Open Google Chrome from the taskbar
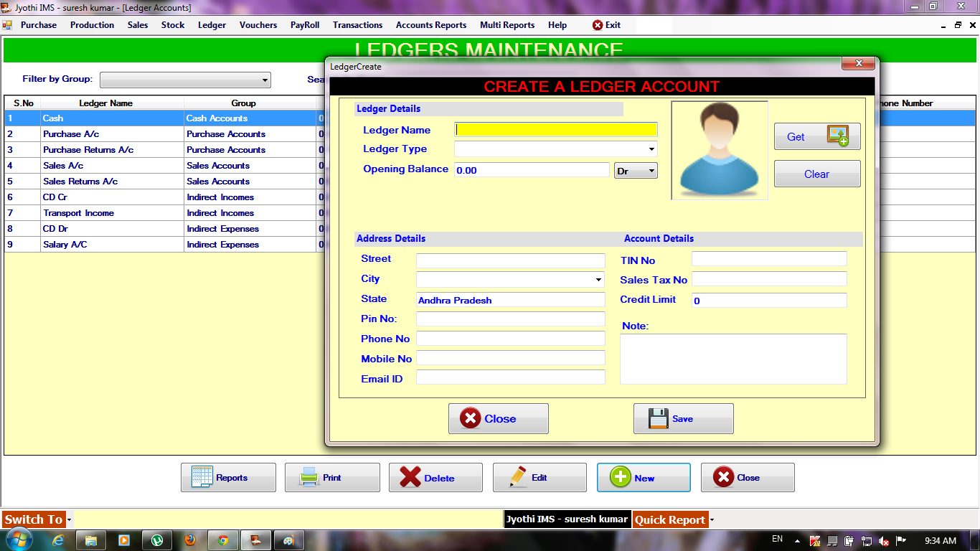980x551 pixels. coord(222,540)
